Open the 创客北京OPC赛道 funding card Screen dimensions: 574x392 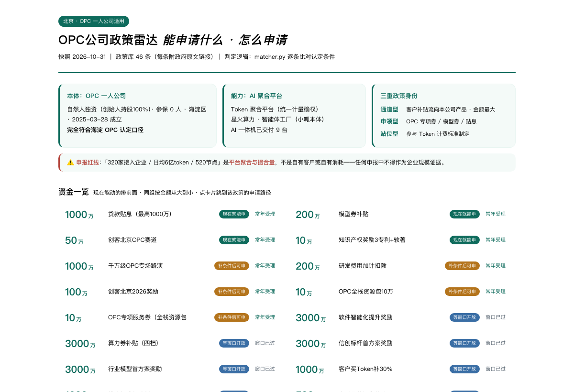(172, 240)
